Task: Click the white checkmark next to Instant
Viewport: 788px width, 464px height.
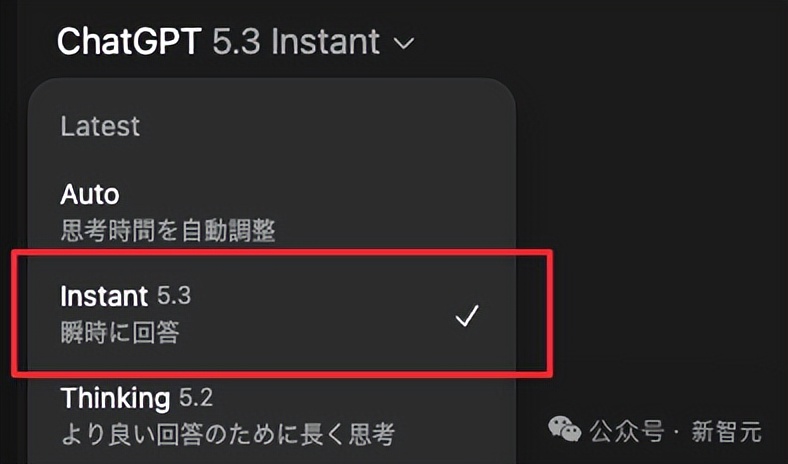Action: (x=466, y=316)
